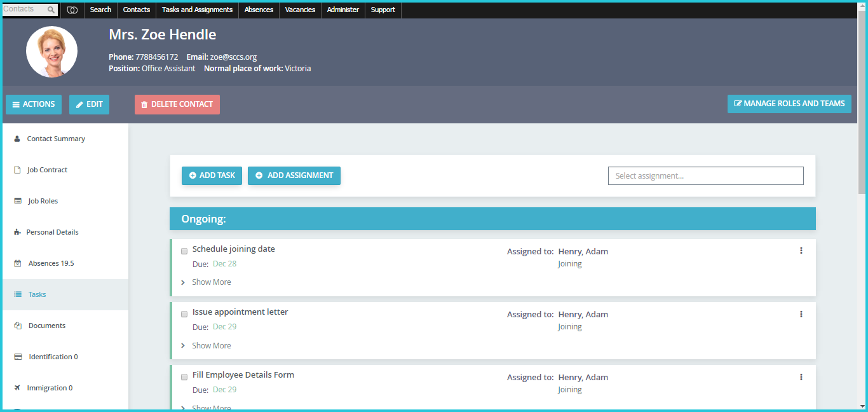This screenshot has width=868, height=412.
Task: Open the Immigration 0 tab
Action: click(x=65, y=388)
